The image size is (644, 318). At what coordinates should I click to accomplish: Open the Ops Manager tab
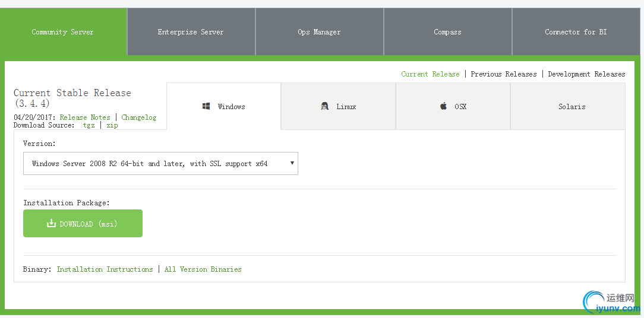[319, 31]
